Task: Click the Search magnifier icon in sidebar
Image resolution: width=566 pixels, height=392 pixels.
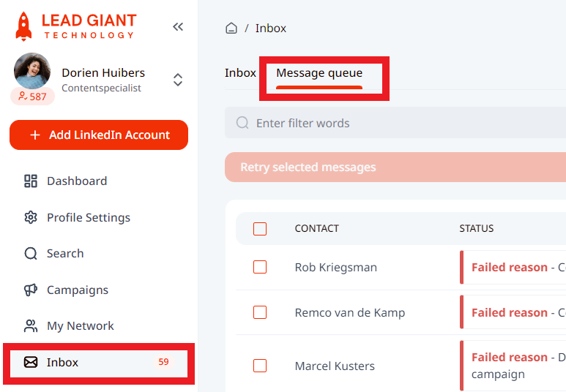Action: 31,254
